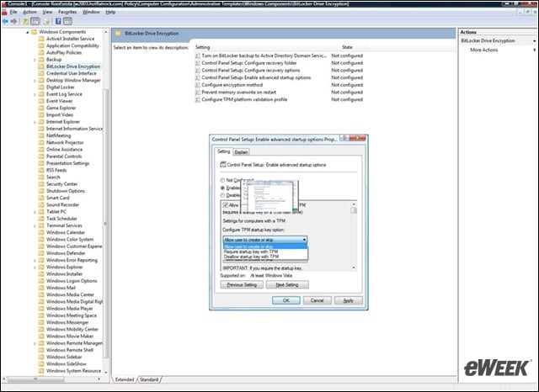Open the View menu
The image size is (539, 392).
click(47, 12)
